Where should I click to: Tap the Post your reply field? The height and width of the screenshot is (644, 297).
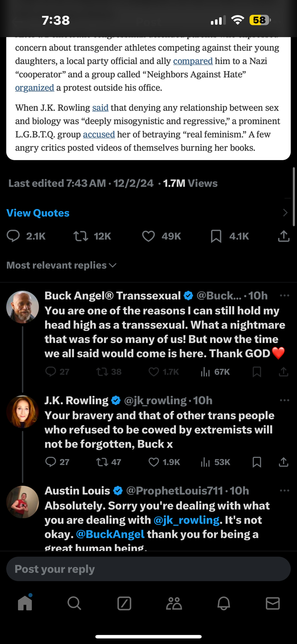pos(148,569)
